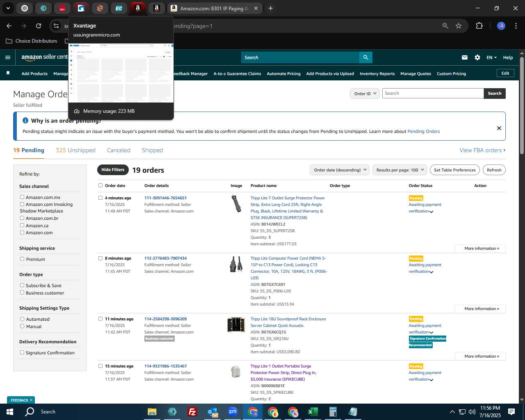This screenshot has width=525, height=420.
Task: Click the View FBA orders link
Action: (x=482, y=150)
